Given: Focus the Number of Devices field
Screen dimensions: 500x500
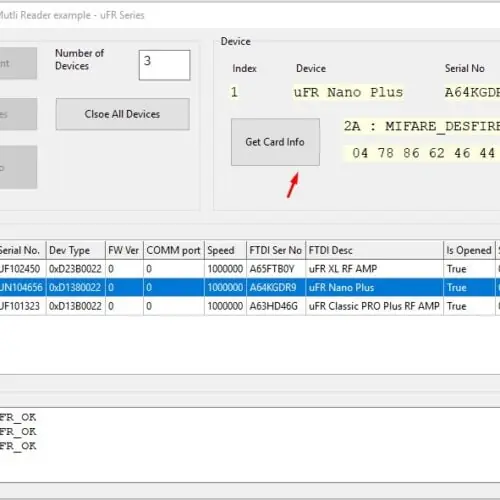Looking at the screenshot, I should (165, 65).
